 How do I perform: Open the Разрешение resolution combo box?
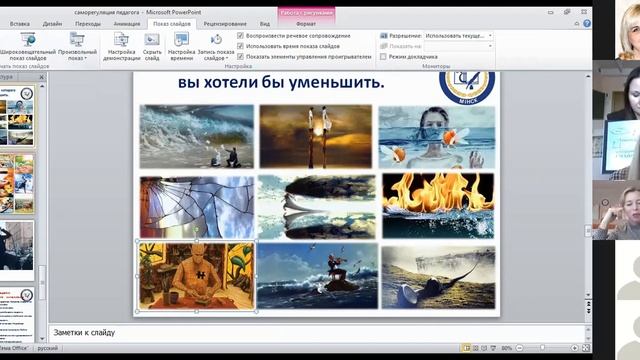[x=458, y=36]
